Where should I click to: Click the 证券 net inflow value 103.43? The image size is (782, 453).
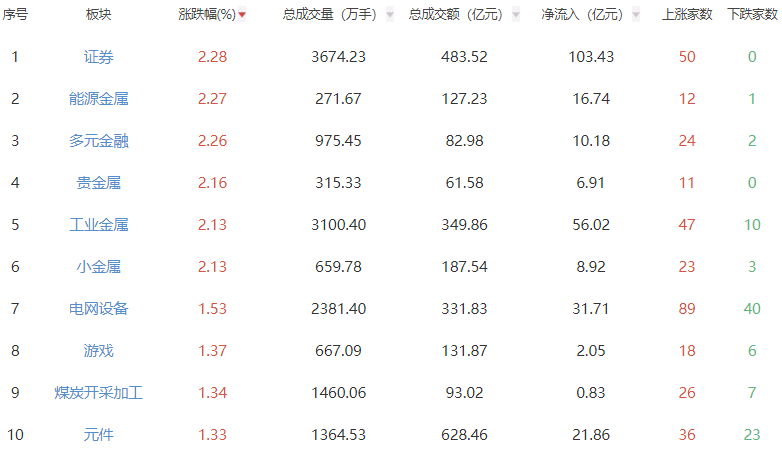[591, 57]
